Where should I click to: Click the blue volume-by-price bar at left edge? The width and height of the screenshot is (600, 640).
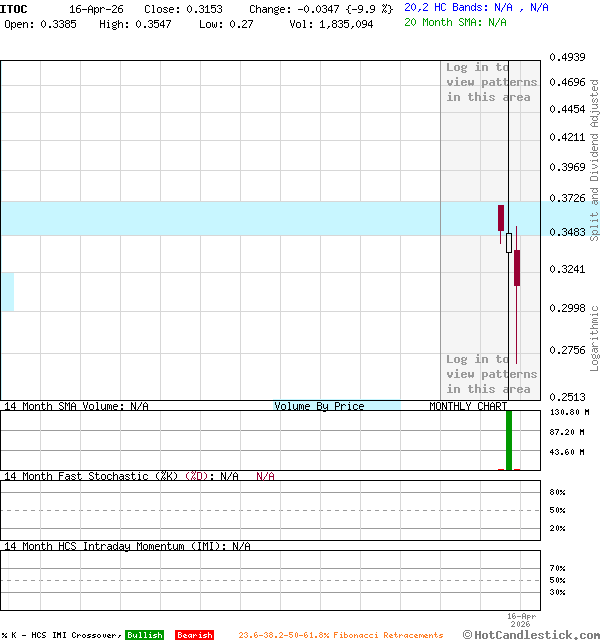click(7, 291)
